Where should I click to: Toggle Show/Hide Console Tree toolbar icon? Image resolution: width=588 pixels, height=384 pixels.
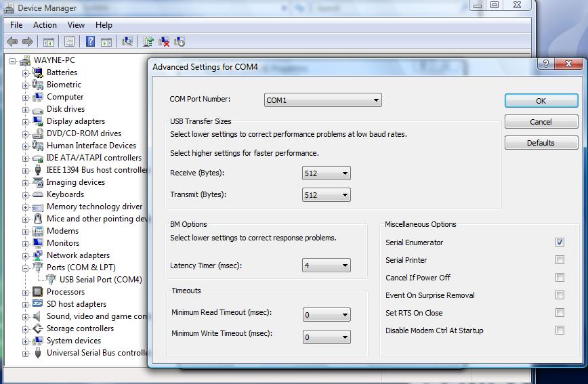tap(49, 41)
